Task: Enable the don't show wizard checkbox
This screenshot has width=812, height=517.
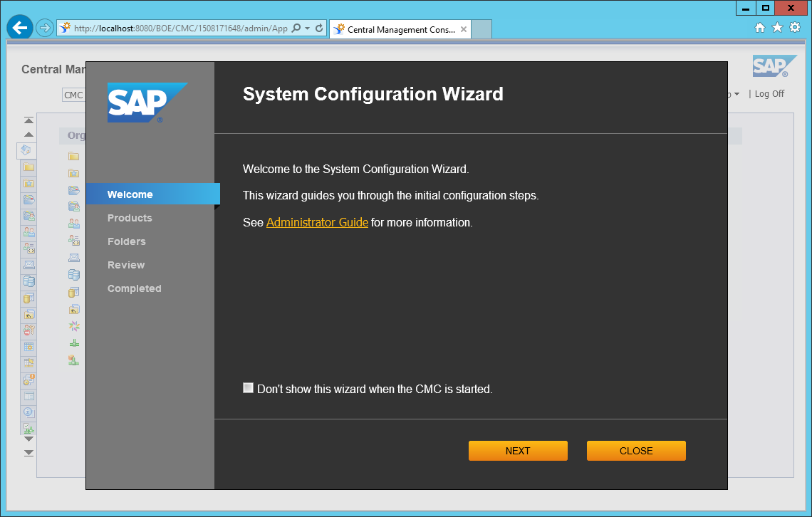Action: click(248, 387)
